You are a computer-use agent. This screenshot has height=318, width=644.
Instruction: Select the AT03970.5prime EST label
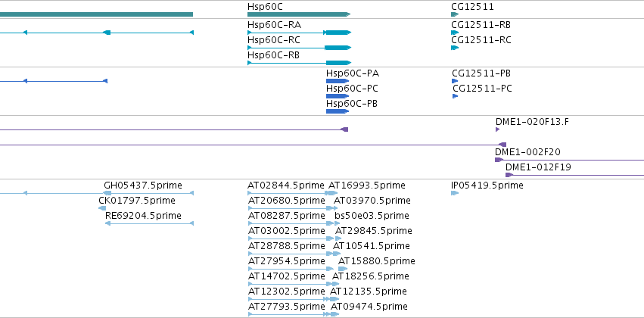click(x=372, y=201)
